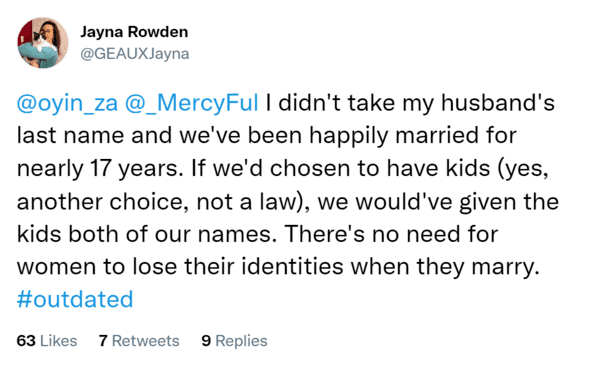This screenshot has width=600, height=385.
Task: Click the Replies label
Action: (241, 341)
